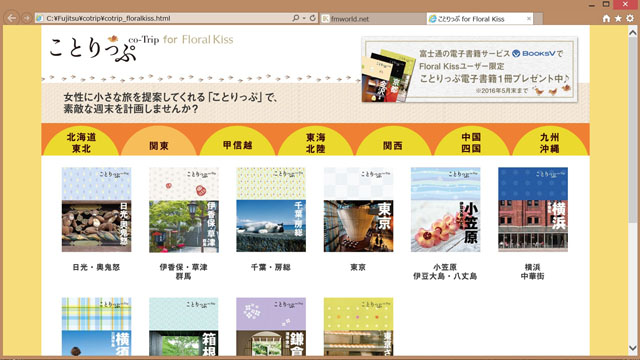Click the refresh page icon

coord(313,18)
